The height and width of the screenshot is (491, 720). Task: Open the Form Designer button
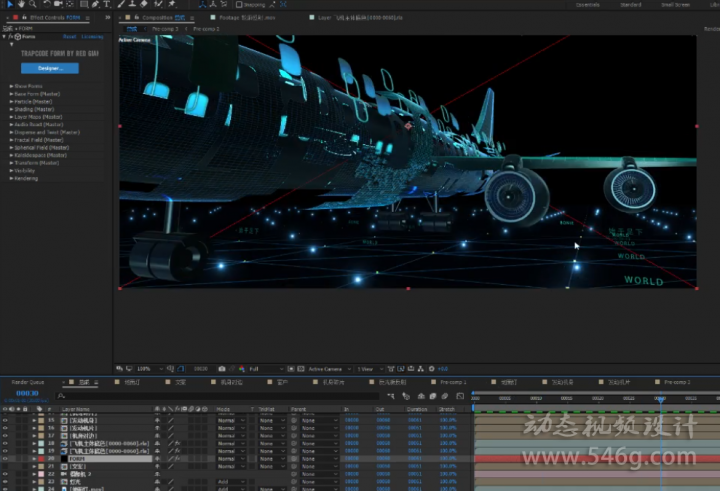coord(50,68)
